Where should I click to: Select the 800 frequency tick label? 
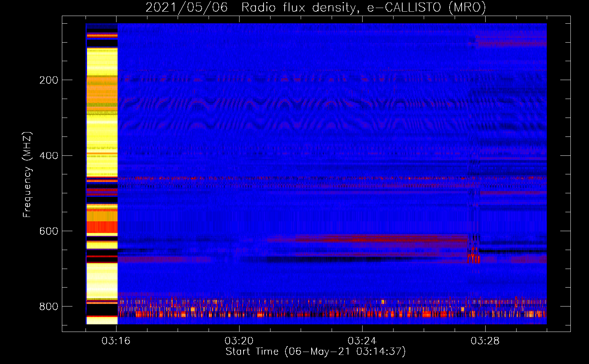pos(49,306)
